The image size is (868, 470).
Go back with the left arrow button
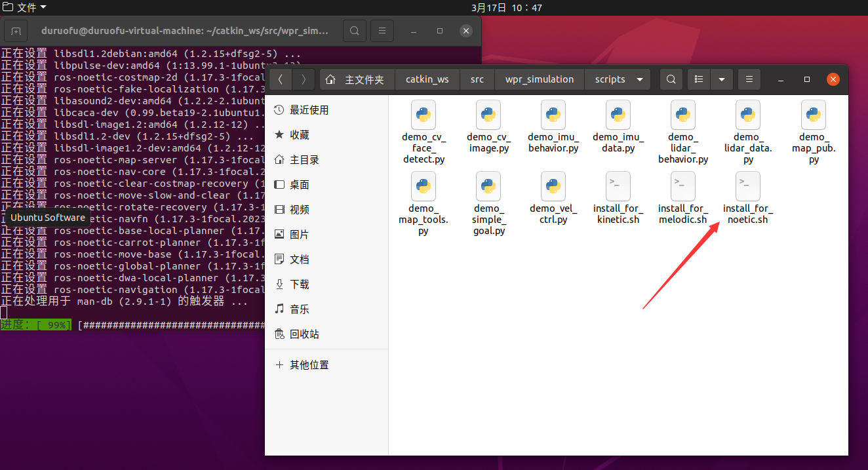pos(281,79)
